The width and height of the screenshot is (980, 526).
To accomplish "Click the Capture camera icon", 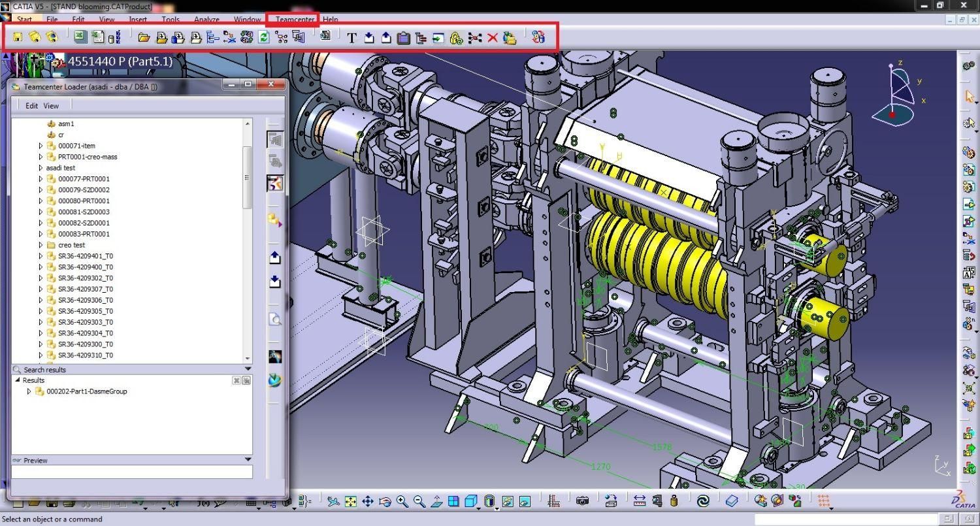I will (x=582, y=501).
